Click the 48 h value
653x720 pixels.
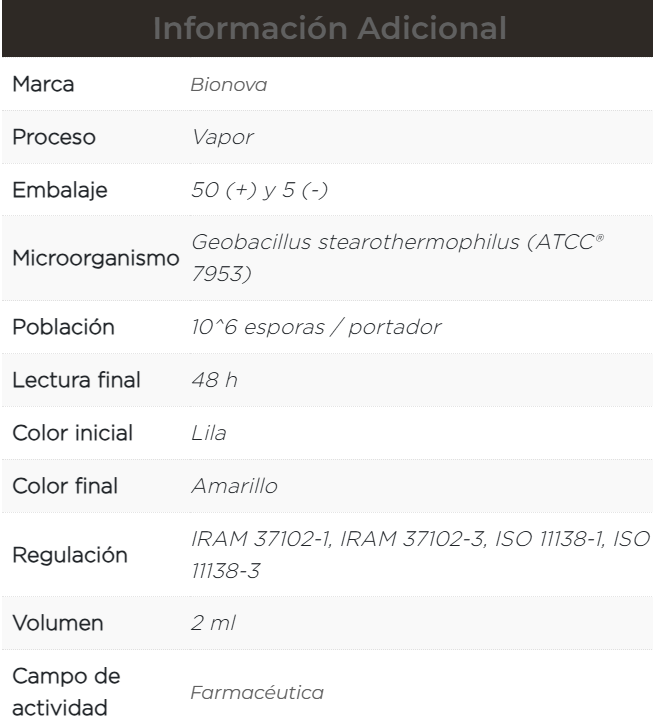click(215, 381)
